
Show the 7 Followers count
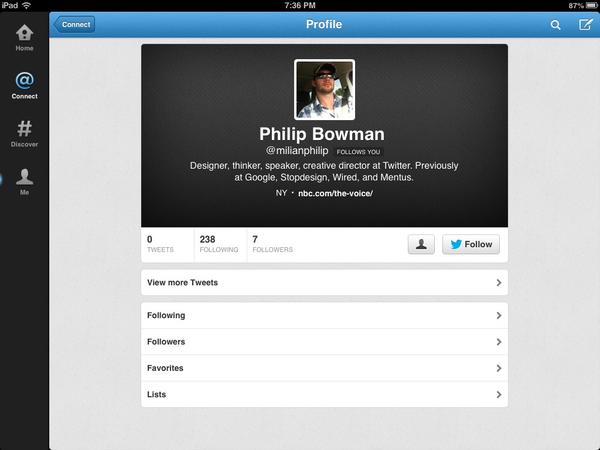pos(272,244)
